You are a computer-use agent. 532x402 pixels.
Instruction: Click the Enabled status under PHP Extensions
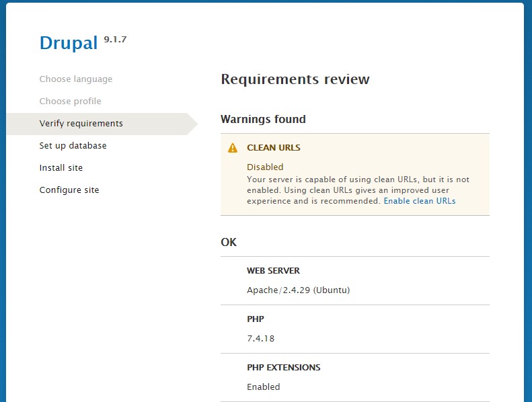tap(263, 387)
